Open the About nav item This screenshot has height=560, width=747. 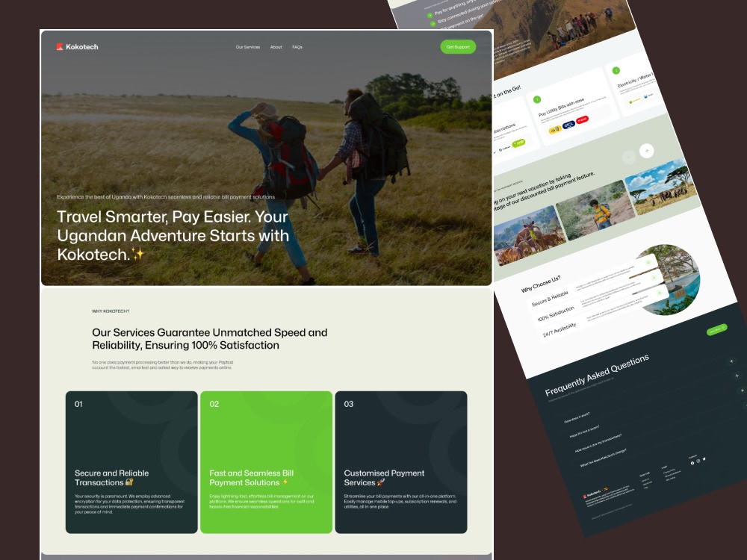[276, 47]
